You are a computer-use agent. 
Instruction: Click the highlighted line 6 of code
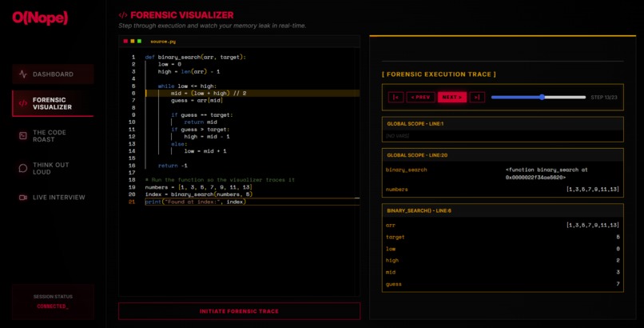pyautogui.click(x=252, y=94)
